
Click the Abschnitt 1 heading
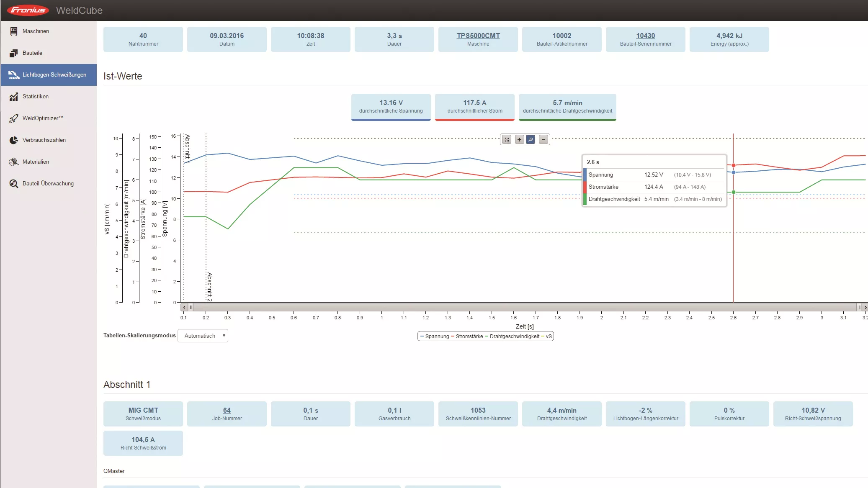click(127, 385)
